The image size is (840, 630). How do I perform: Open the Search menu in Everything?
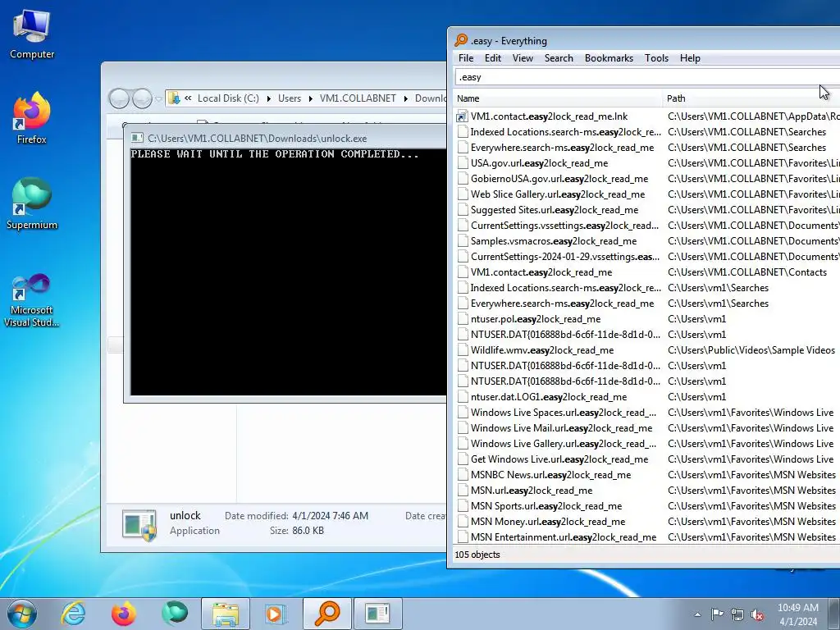[x=559, y=58]
